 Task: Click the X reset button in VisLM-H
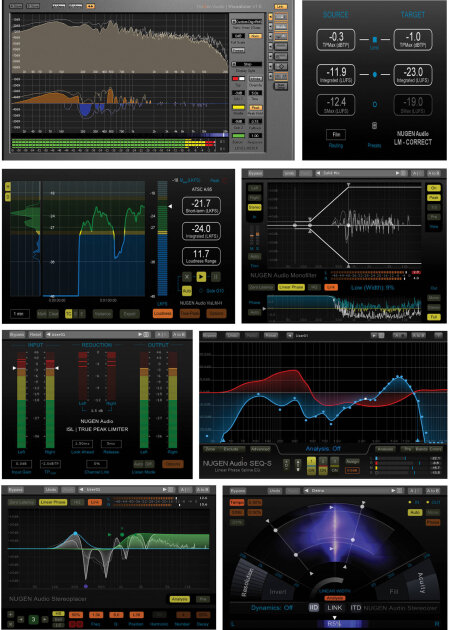(187, 276)
